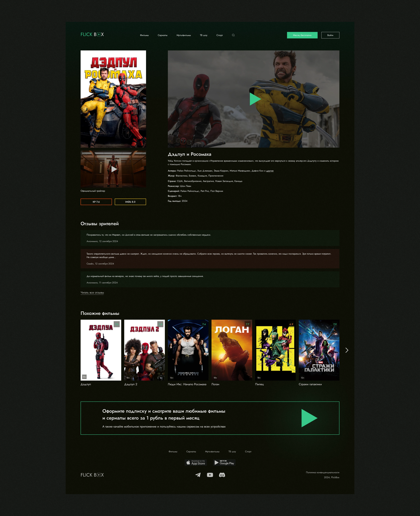Viewport: 420px width, 516px height.
Task: Click the Официальный трейлер caption
Action: 93,191
